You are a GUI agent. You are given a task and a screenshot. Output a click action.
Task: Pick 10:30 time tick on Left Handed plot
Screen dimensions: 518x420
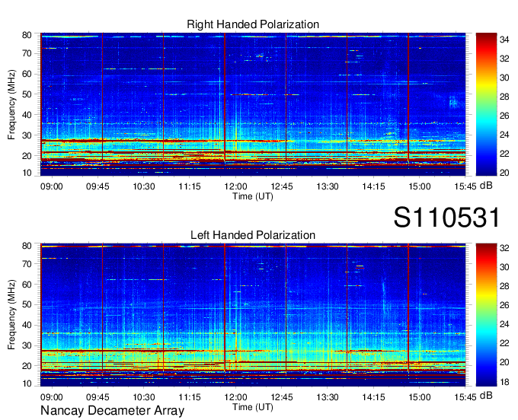click(x=144, y=397)
